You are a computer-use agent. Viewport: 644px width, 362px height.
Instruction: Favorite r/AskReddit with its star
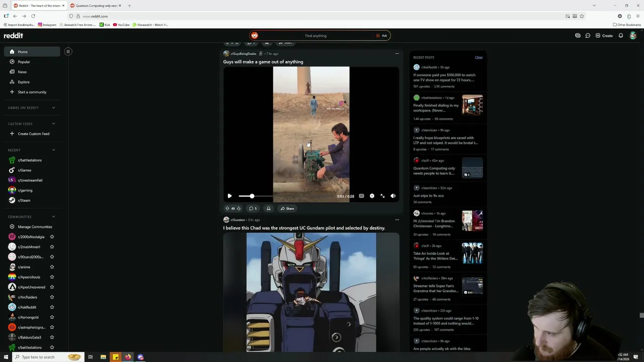point(52,307)
